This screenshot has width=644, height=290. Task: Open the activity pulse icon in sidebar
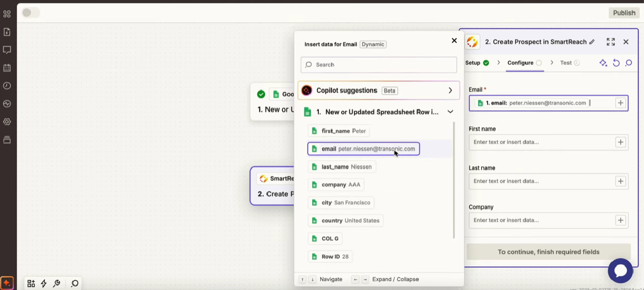pos(7,104)
